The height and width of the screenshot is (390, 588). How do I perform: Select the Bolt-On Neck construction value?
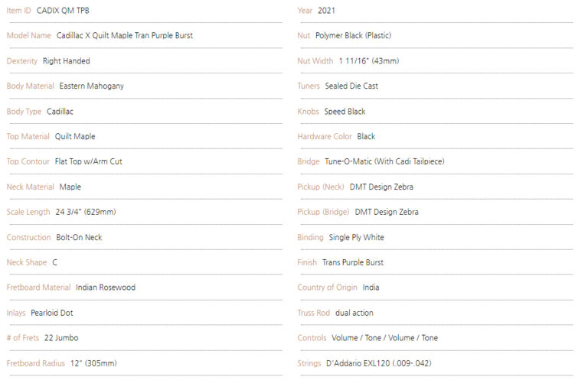[79, 238]
